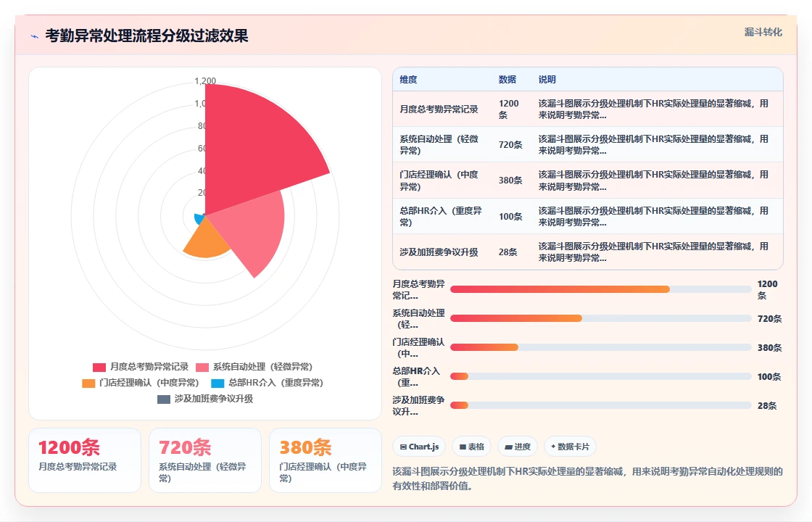Open the 380条 summary card
Screen dimensions: 812x522
(x=326, y=460)
